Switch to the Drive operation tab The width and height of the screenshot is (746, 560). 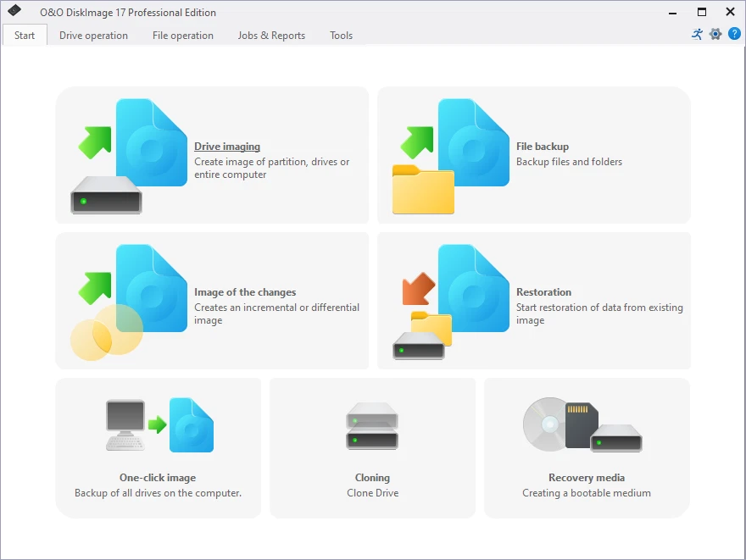pyautogui.click(x=93, y=36)
